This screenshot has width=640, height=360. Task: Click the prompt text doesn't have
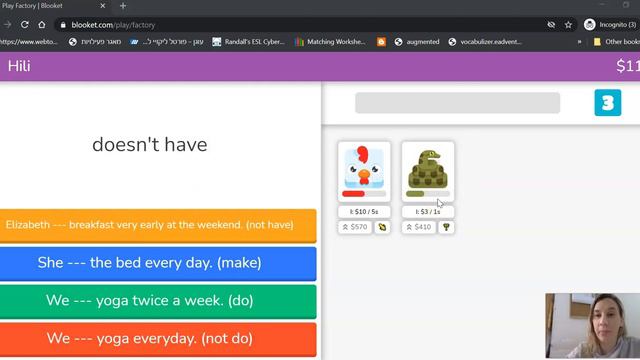[x=150, y=145]
